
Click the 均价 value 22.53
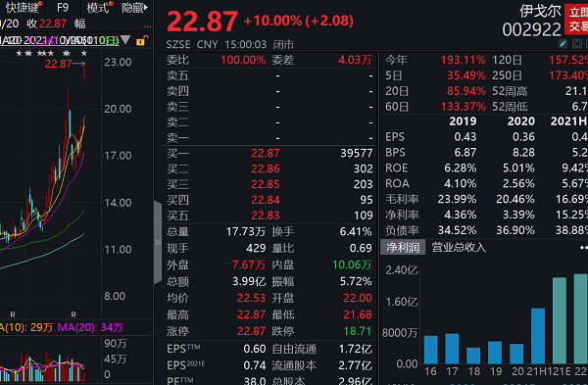pos(251,298)
